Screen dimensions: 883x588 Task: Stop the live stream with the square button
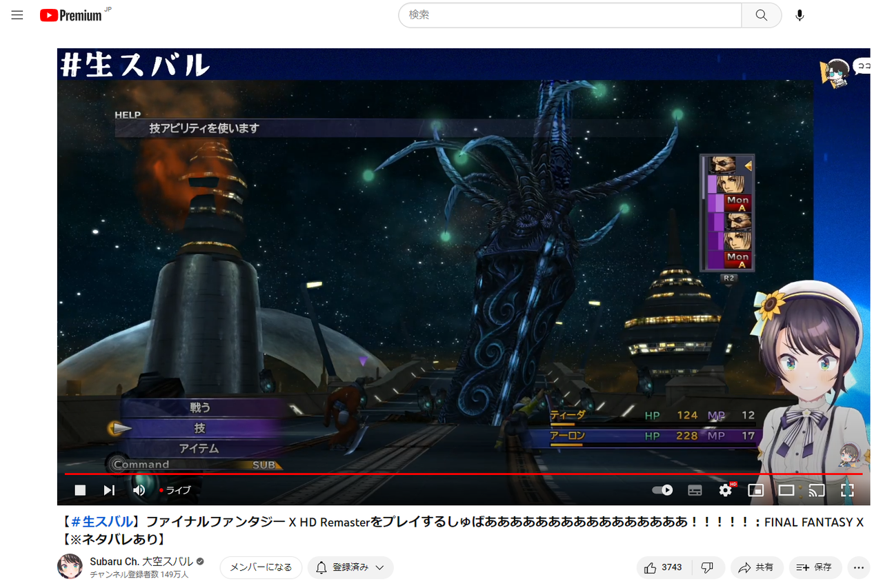coord(80,490)
